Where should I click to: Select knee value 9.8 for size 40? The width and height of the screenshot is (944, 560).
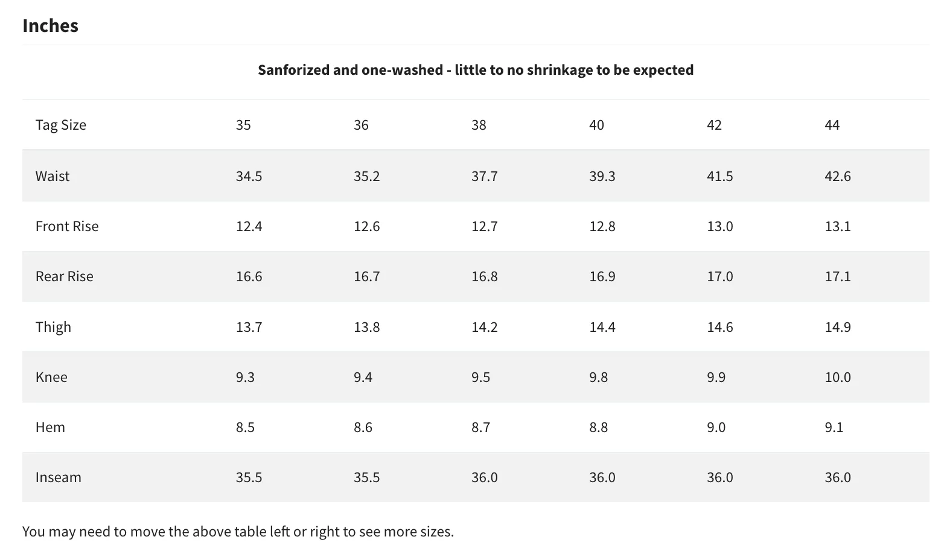pyautogui.click(x=598, y=377)
